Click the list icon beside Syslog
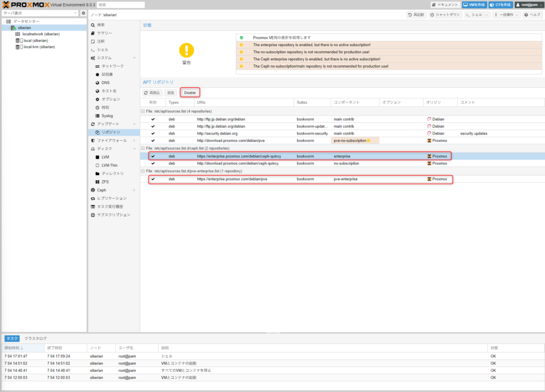Screen dimensions: 545x392 (97, 116)
